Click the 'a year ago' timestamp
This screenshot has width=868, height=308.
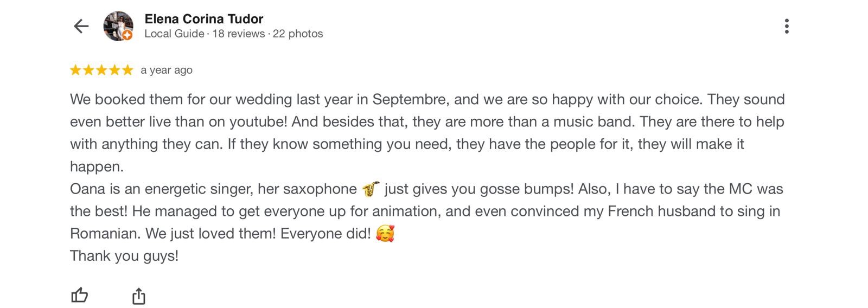[167, 70]
